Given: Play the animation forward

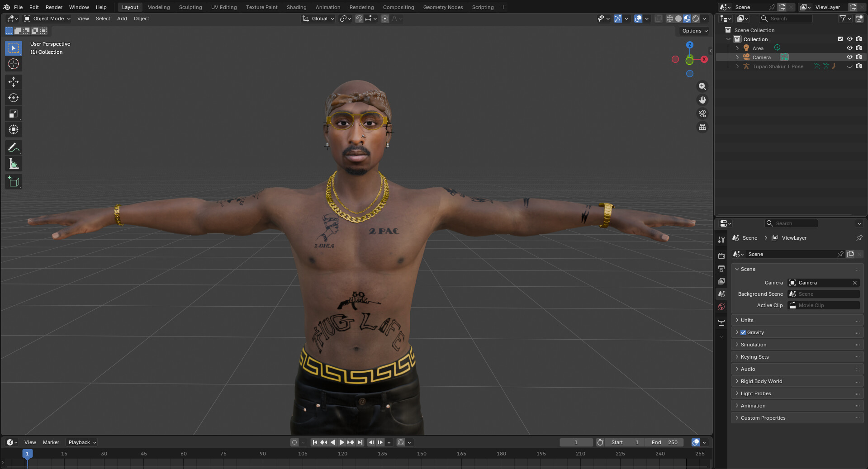Looking at the screenshot, I should (342, 442).
